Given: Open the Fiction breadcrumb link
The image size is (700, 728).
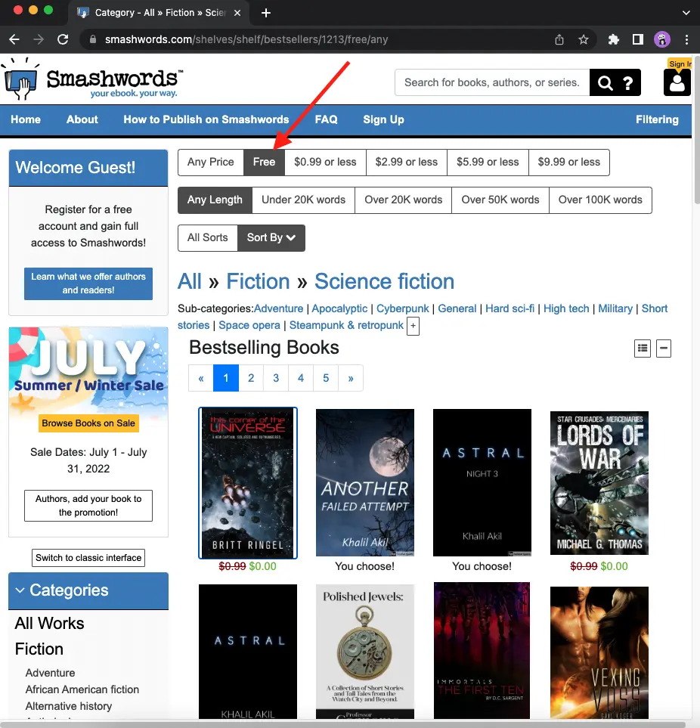Looking at the screenshot, I should pos(258,282).
